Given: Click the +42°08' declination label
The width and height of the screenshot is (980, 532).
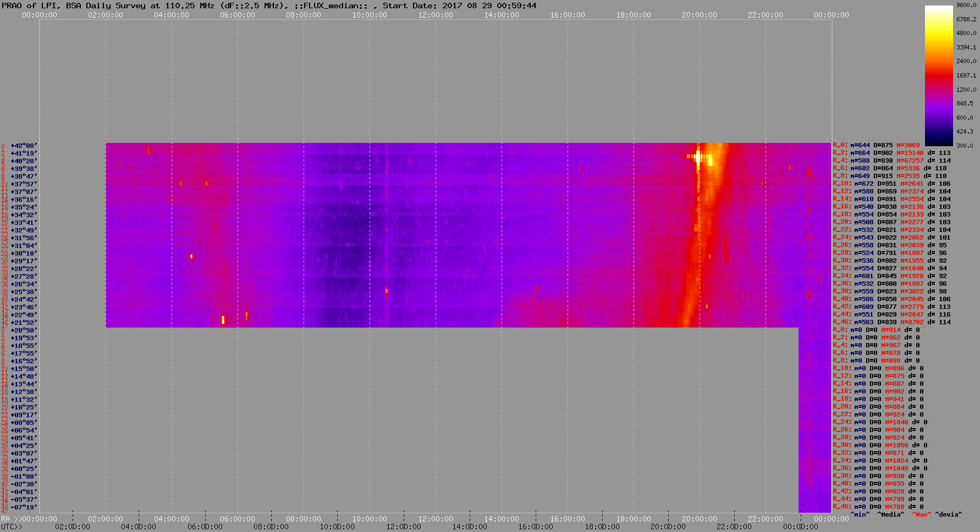Looking at the screenshot, I should 24,146.
